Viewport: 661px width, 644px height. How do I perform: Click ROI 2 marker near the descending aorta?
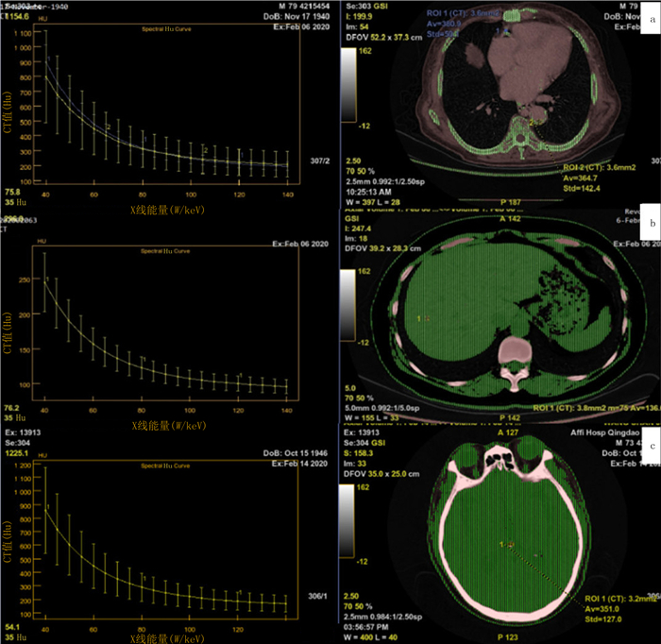pyautogui.click(x=532, y=123)
